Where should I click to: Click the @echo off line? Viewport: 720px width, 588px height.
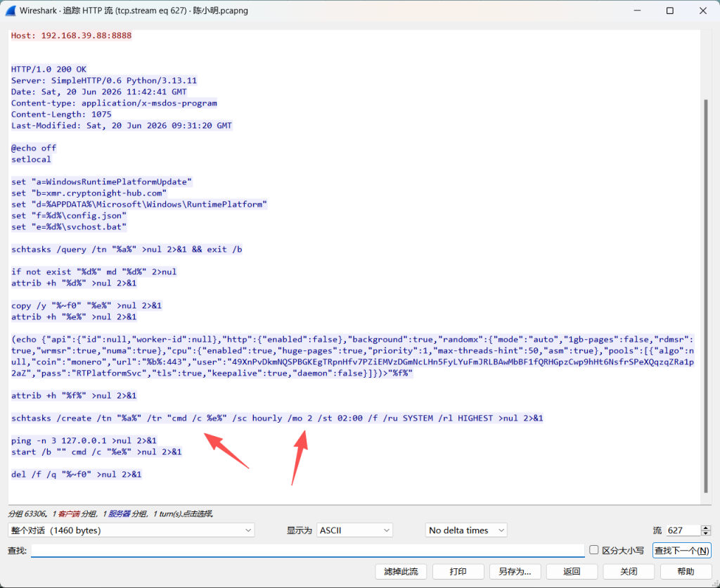[x=34, y=148]
